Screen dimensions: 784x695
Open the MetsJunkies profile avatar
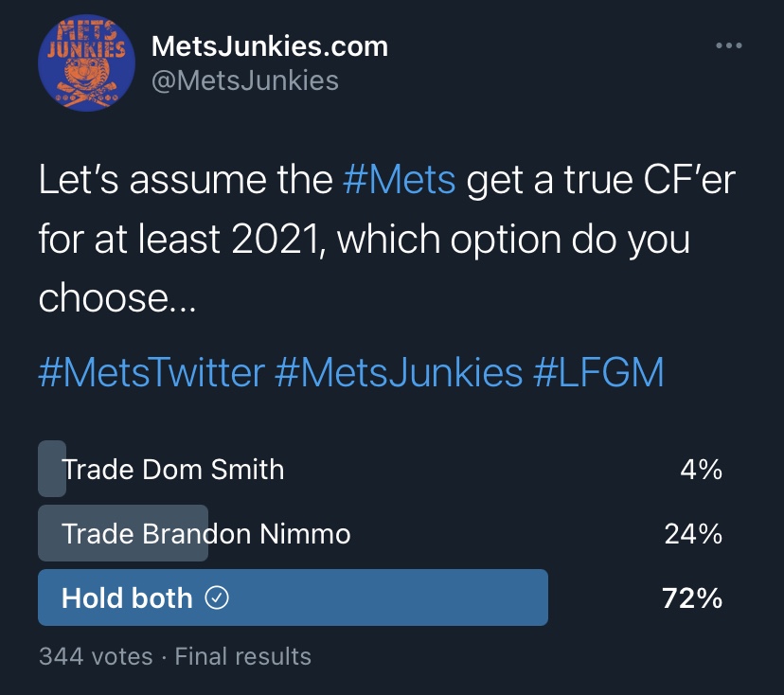(x=81, y=62)
